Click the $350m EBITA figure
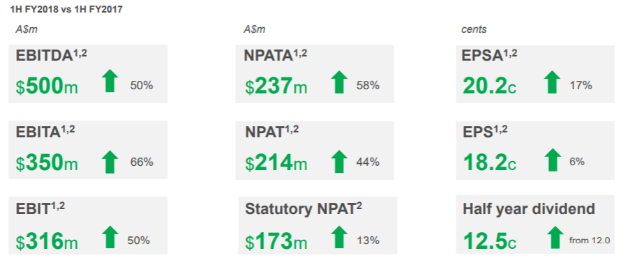644x260 pixels. 47,162
